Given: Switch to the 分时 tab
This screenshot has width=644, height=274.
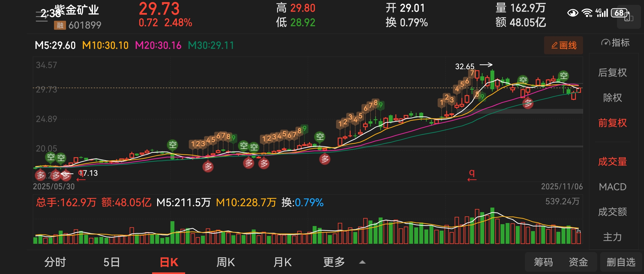Looking at the screenshot, I should click(x=55, y=262).
